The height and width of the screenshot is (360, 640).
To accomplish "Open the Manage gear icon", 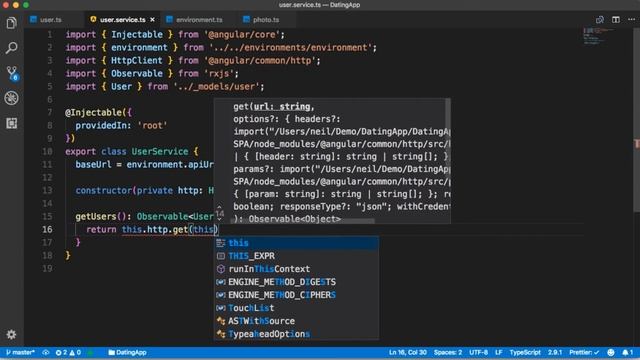I will [11, 335].
